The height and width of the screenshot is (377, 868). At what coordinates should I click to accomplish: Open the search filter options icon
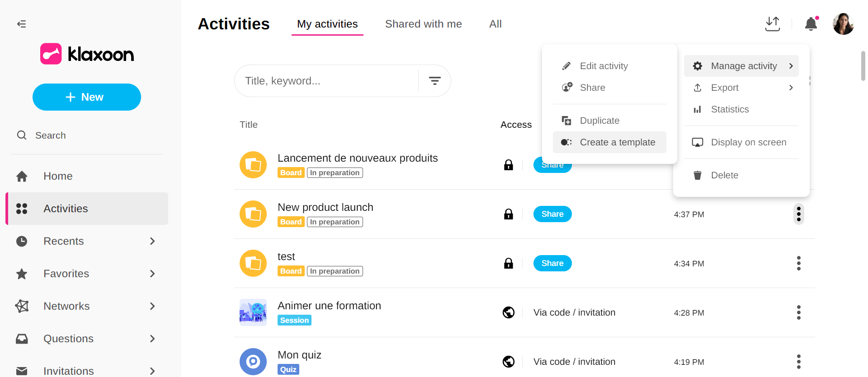point(434,81)
